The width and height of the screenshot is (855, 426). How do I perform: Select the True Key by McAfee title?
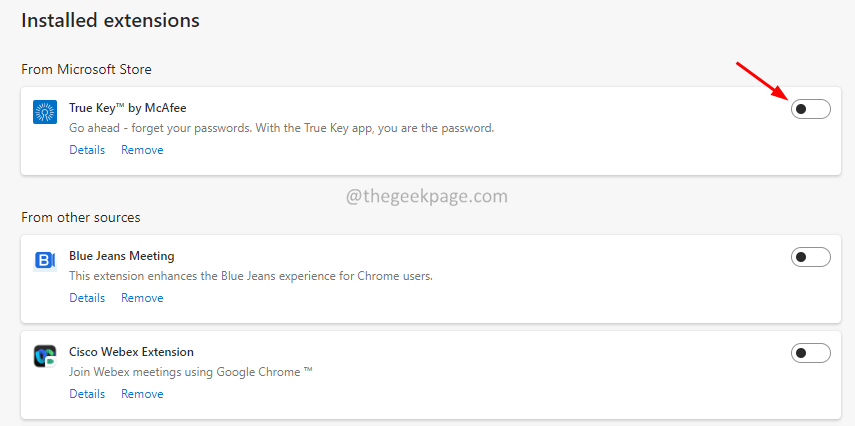click(x=127, y=107)
